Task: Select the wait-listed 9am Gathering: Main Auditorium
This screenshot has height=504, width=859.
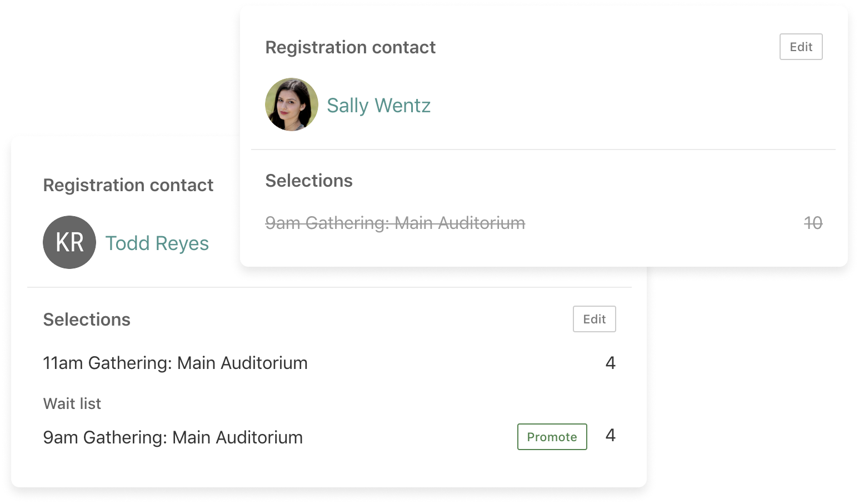Action: click(173, 437)
